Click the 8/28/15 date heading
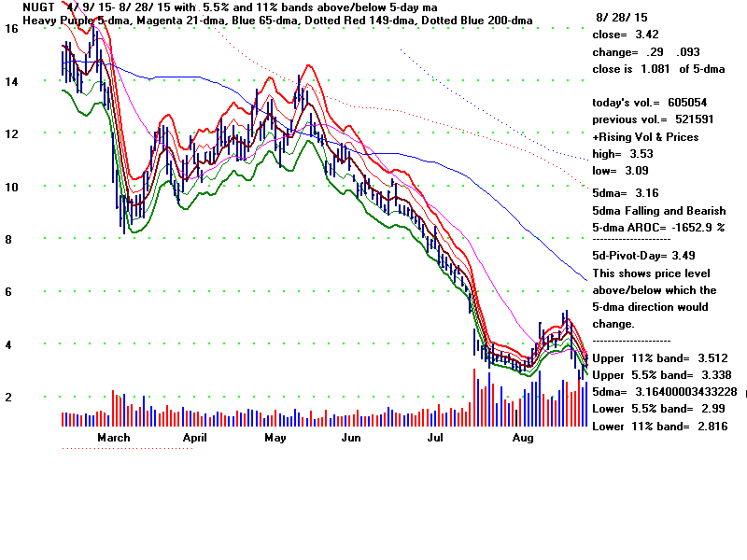Viewport: 747px width, 560px height. click(x=621, y=18)
